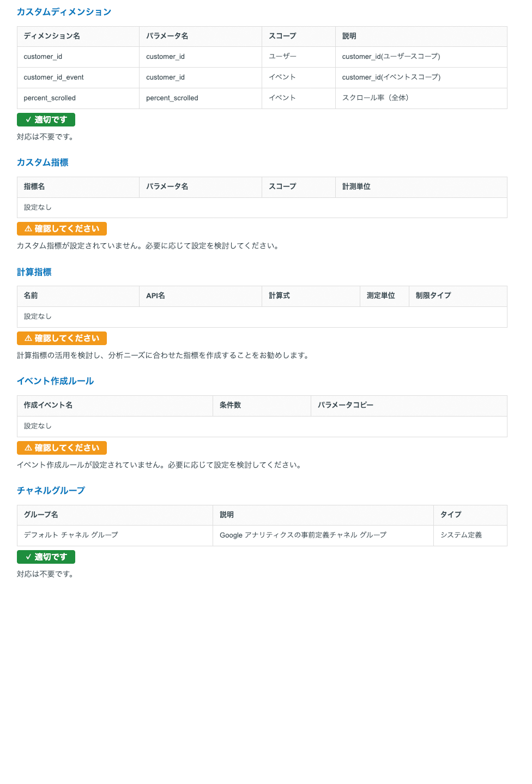This screenshot has width=532, height=784.
Task: Open the カスタム指標 section heading
Action: pos(42,162)
